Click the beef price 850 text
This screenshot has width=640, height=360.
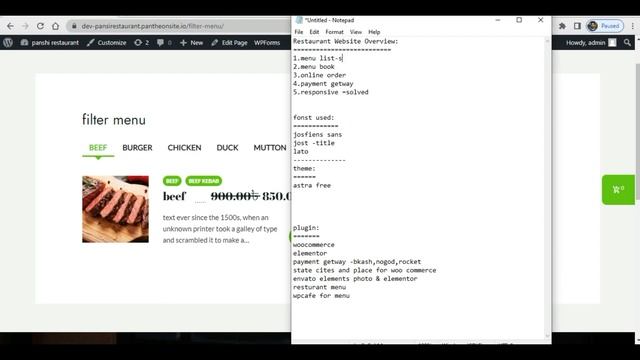(x=276, y=196)
